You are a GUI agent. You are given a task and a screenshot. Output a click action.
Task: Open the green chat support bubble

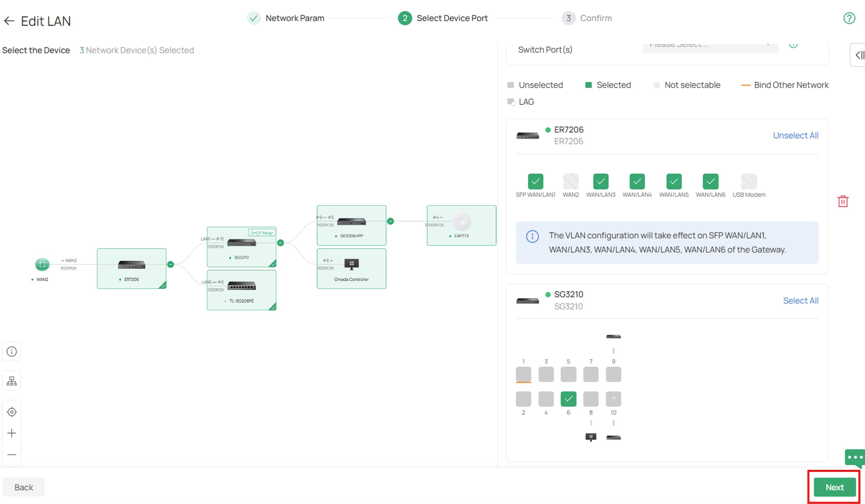[x=855, y=457]
